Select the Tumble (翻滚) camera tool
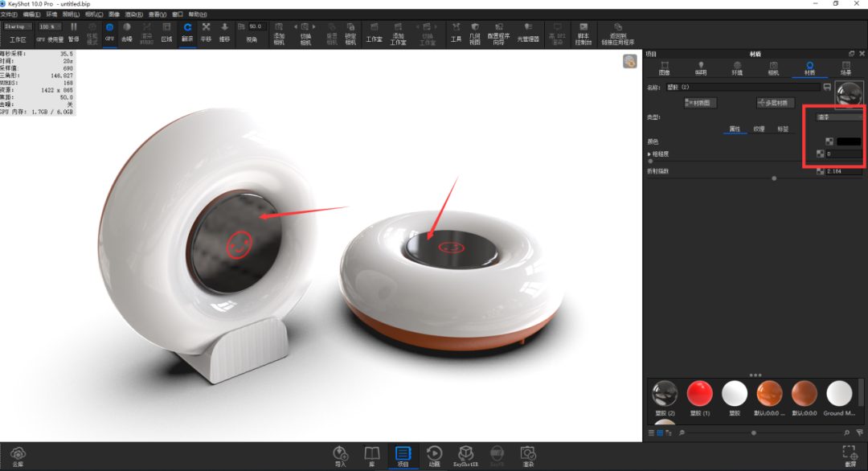The width and height of the screenshot is (868, 471). 187,32
